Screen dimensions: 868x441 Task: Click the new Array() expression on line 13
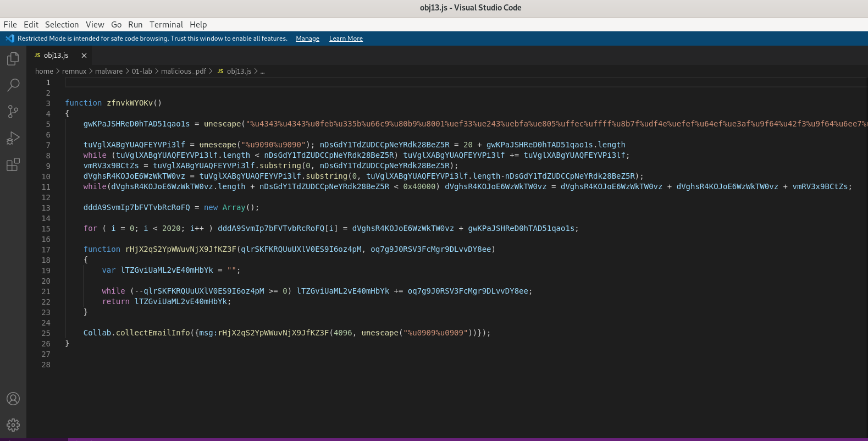point(229,207)
